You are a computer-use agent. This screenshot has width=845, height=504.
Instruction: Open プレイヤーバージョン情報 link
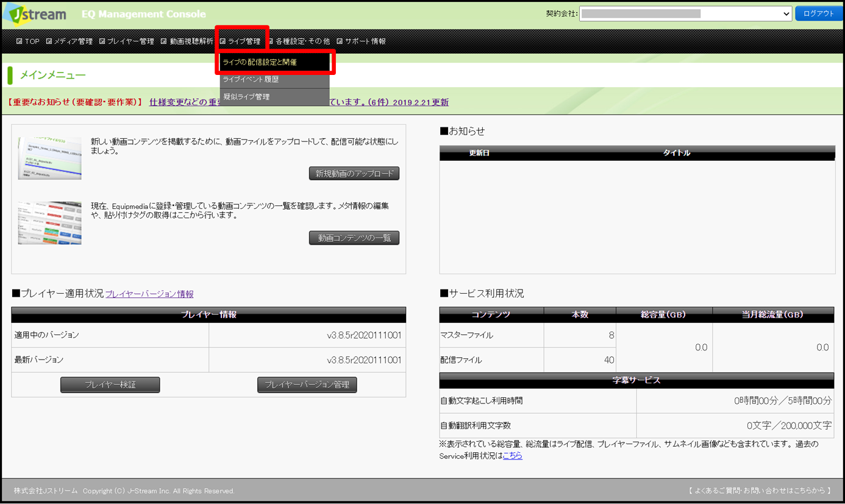149,294
